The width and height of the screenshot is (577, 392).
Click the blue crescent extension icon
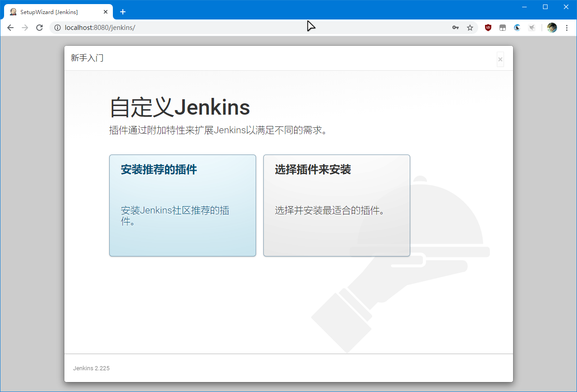(x=517, y=28)
